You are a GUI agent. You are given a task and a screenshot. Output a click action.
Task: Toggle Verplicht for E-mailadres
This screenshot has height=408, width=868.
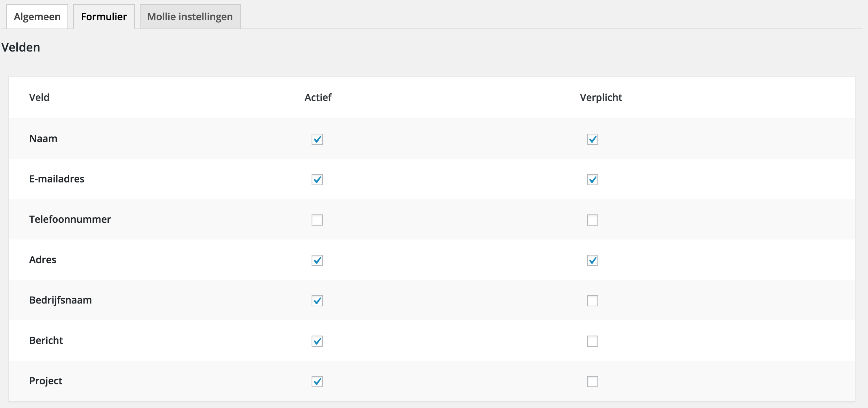click(593, 180)
